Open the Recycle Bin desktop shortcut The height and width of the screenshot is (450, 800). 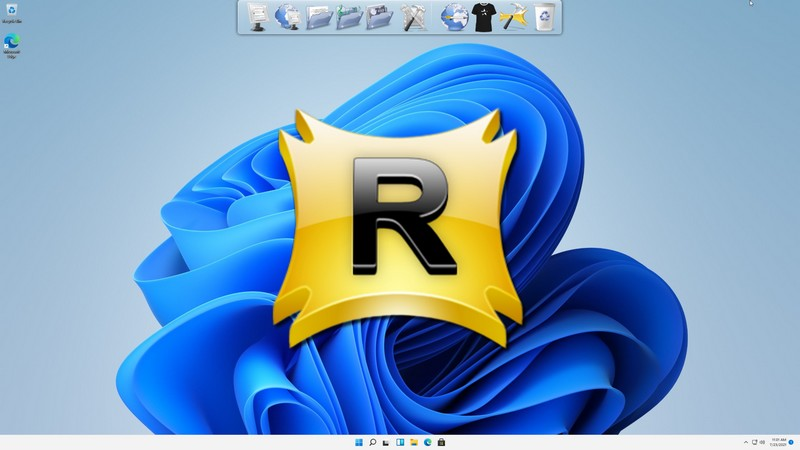click(12, 12)
